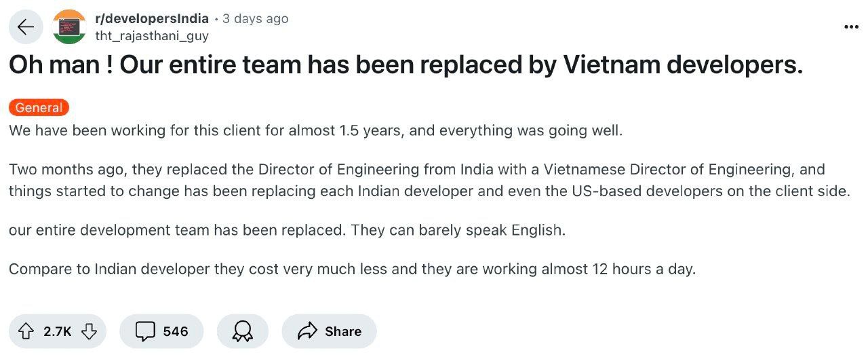Screen dimensions: 868x355
Task: Open the r/developersIndia community avatar
Action: tap(69, 27)
